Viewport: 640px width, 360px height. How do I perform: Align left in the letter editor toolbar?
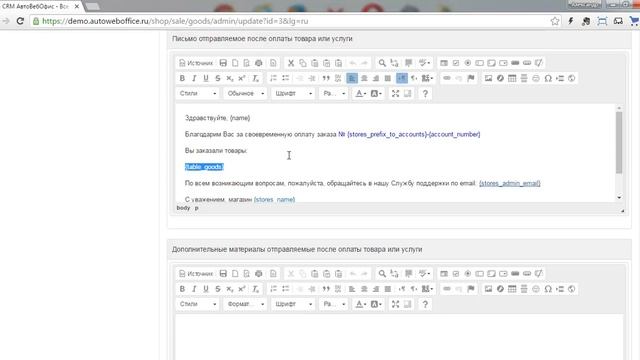(x=352, y=78)
